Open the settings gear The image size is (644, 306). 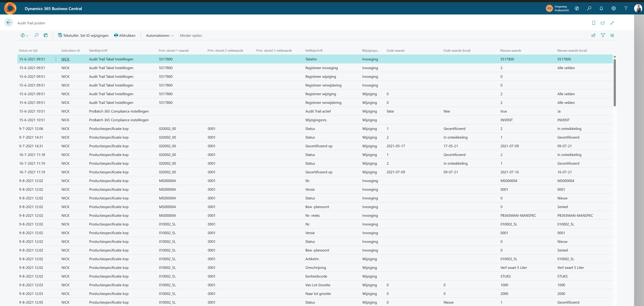click(x=613, y=9)
